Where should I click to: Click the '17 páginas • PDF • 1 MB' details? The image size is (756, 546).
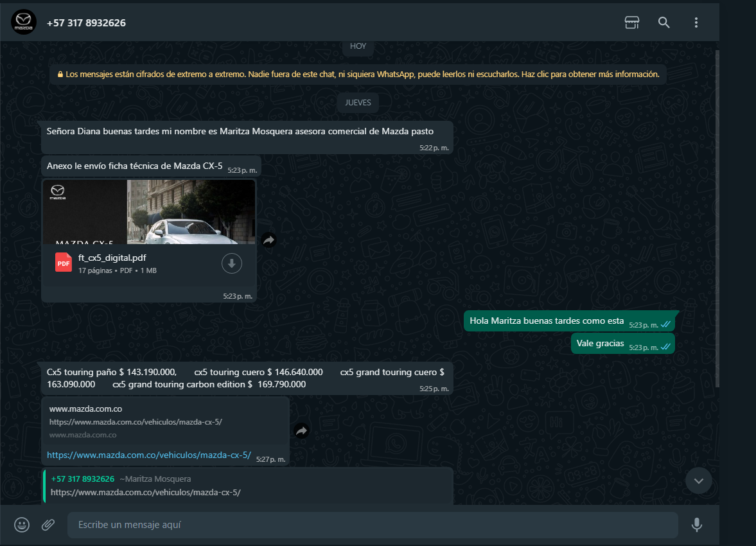point(117,270)
